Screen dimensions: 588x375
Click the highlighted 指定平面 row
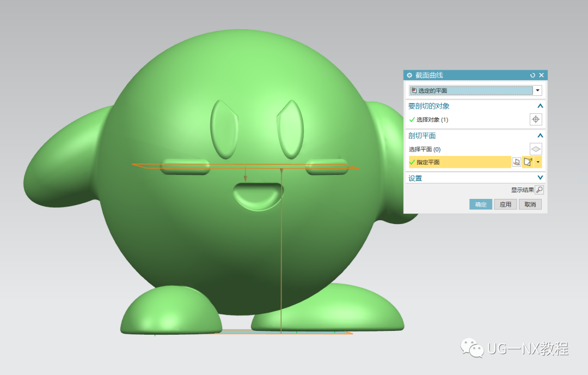pos(460,162)
